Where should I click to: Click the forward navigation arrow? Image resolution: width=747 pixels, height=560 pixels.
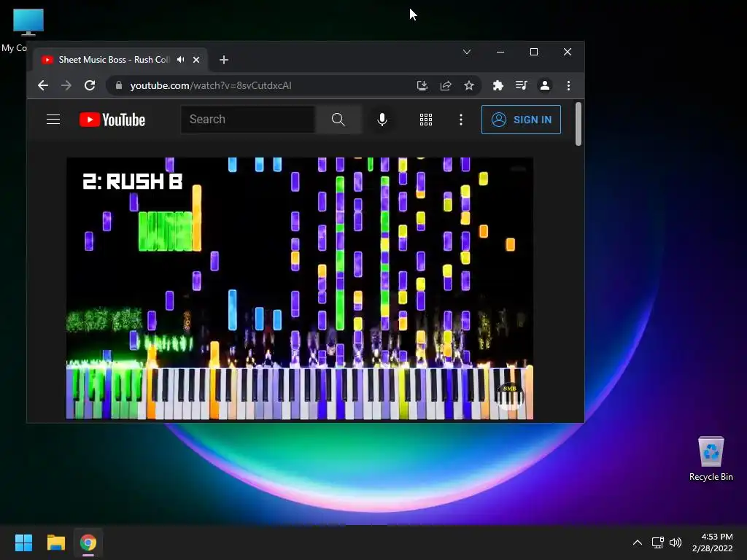coord(66,86)
